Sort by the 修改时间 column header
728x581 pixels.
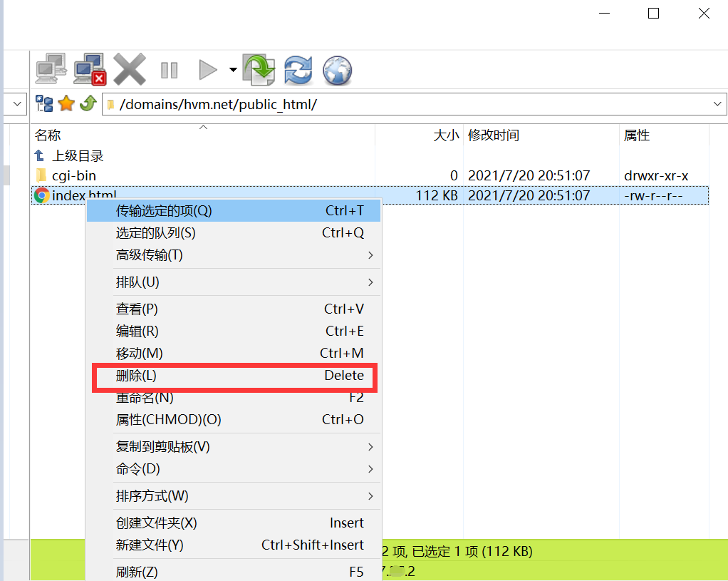click(x=493, y=135)
